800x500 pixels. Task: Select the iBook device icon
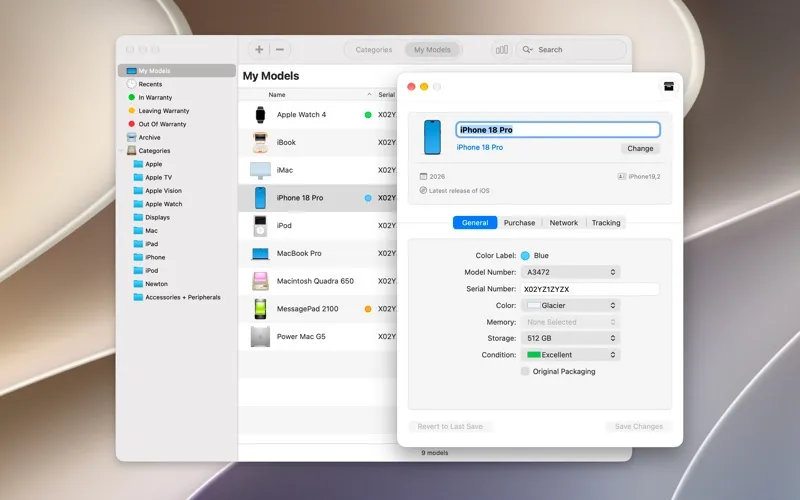point(260,142)
